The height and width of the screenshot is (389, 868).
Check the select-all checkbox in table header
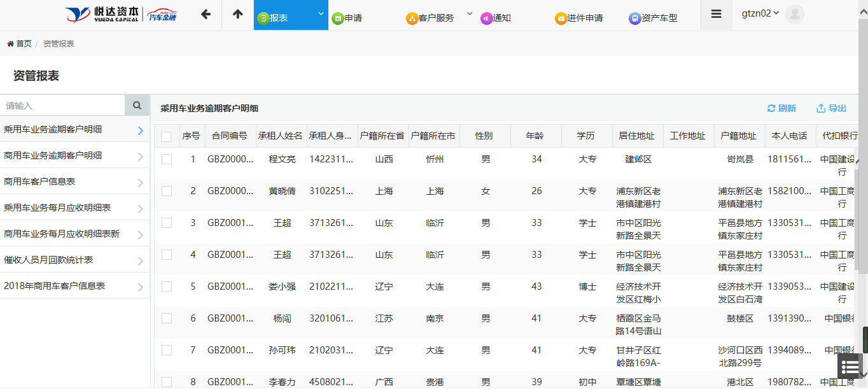[x=167, y=136]
